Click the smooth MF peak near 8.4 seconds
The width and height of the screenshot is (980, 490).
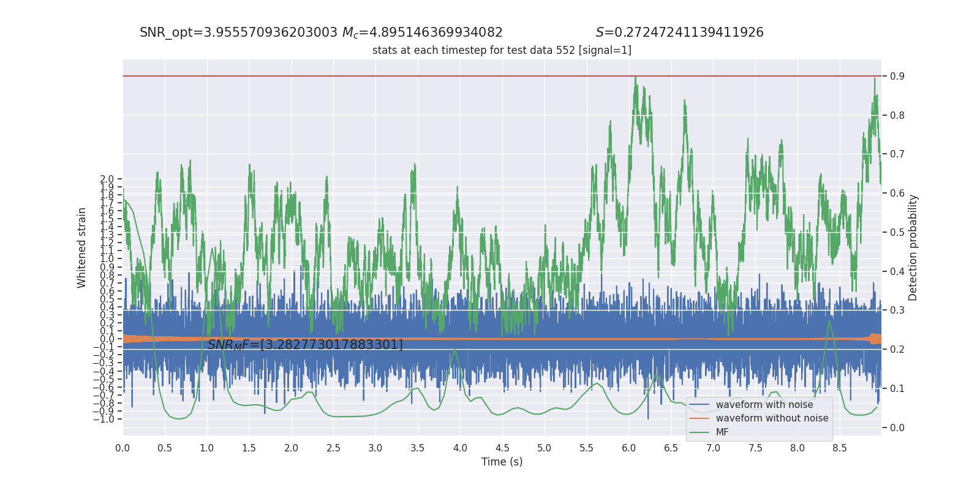(x=829, y=322)
